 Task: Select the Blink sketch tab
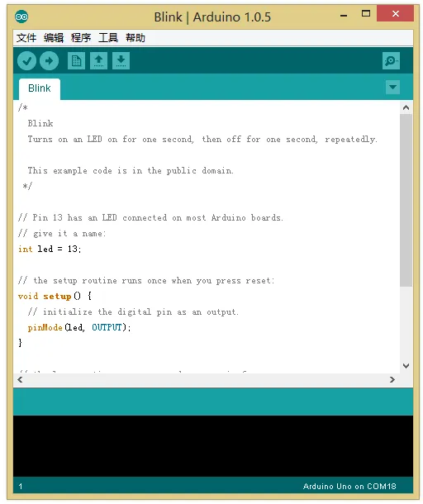(x=40, y=88)
